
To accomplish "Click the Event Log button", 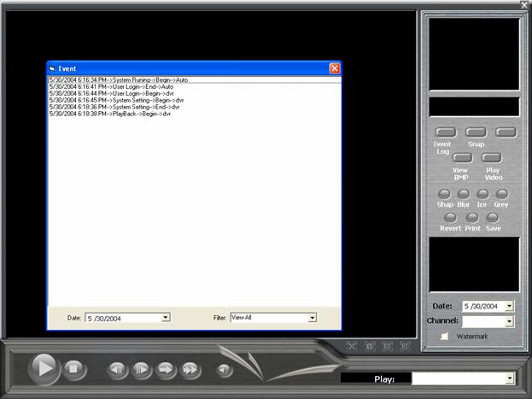I will (445, 132).
